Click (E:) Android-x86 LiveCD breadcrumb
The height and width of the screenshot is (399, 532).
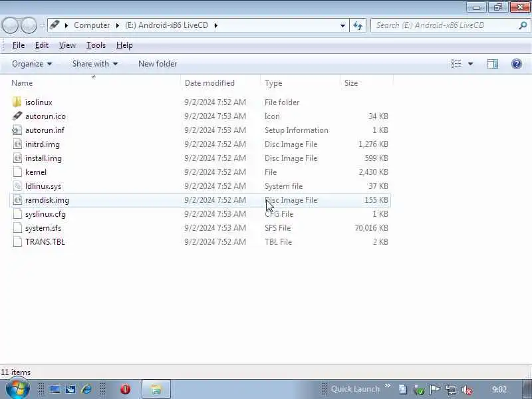(166, 25)
